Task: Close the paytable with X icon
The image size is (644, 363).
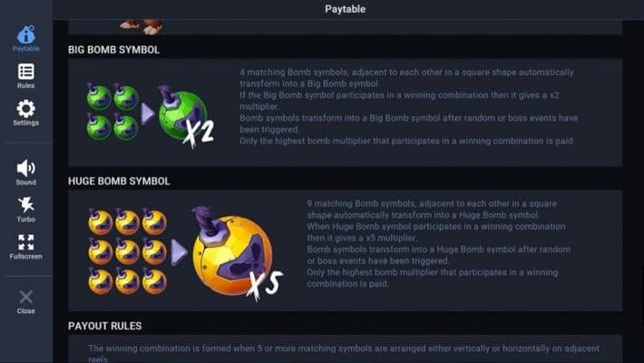Action: pos(26,301)
